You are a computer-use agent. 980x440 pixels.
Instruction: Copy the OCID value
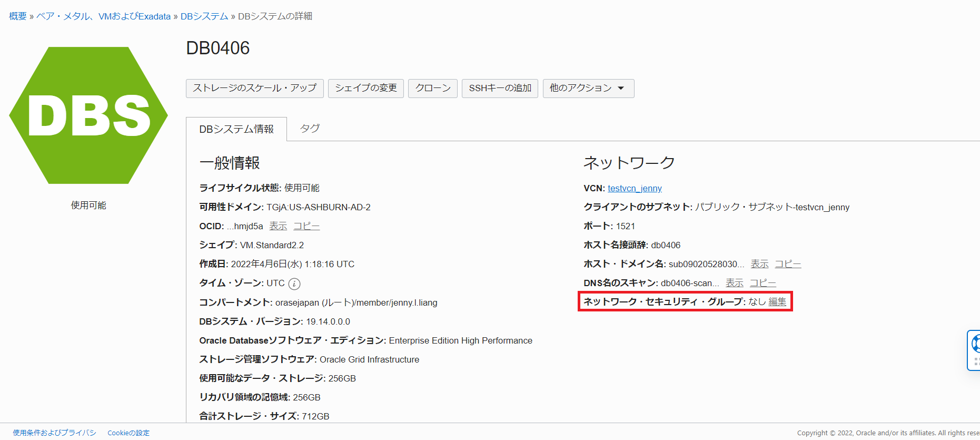(306, 226)
